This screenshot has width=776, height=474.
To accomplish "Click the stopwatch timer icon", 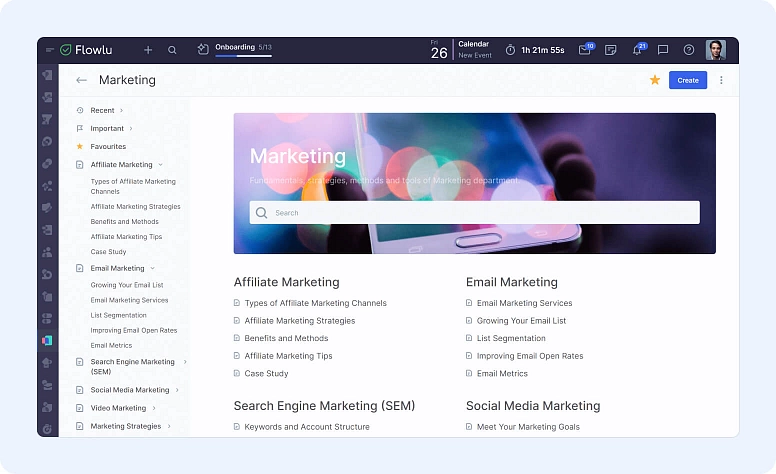I will tap(510, 49).
